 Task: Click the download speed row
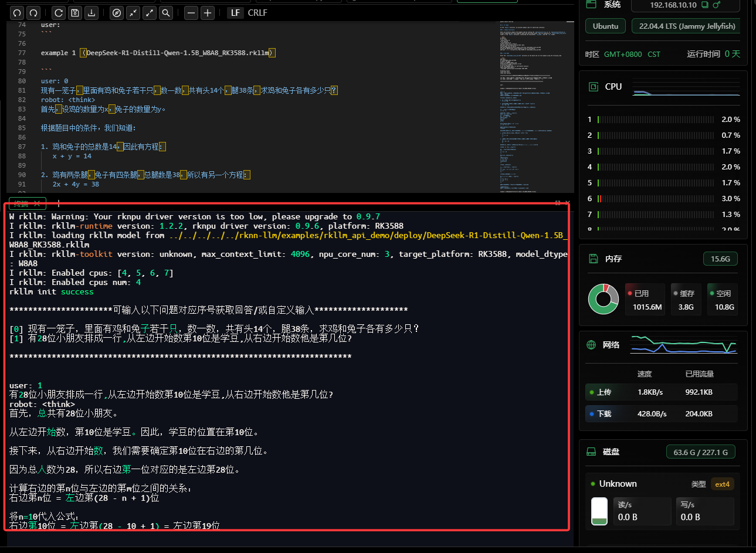click(x=661, y=414)
